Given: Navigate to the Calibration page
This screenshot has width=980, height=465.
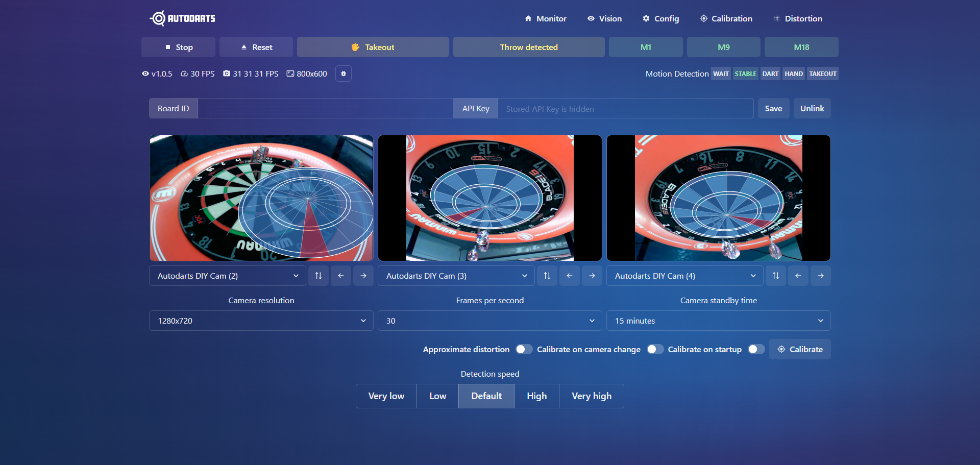Looking at the screenshot, I should [x=726, y=18].
